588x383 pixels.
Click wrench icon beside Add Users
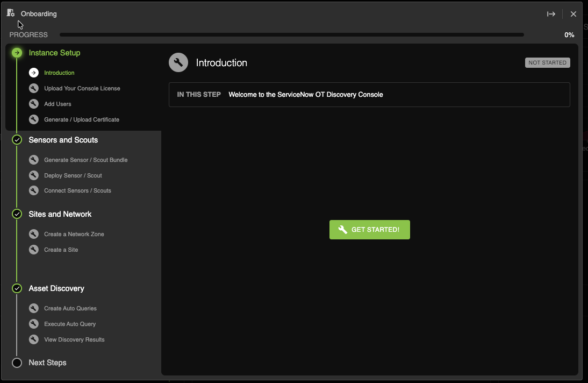(x=34, y=104)
